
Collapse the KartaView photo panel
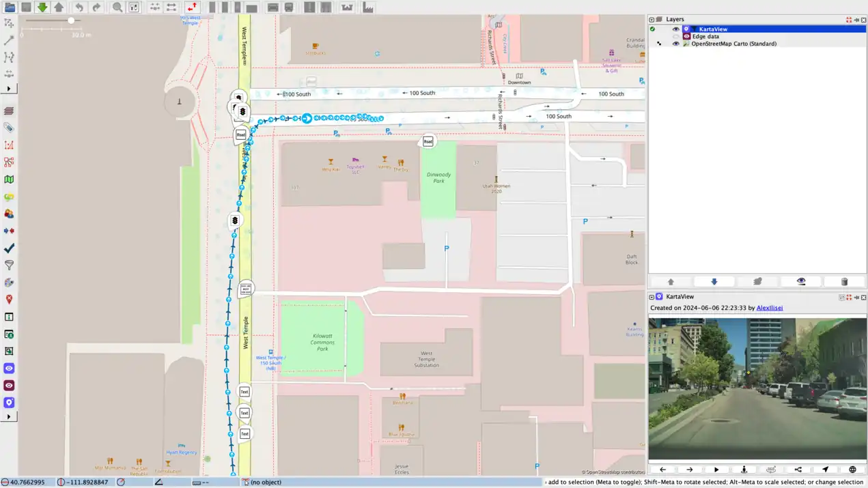click(x=652, y=297)
